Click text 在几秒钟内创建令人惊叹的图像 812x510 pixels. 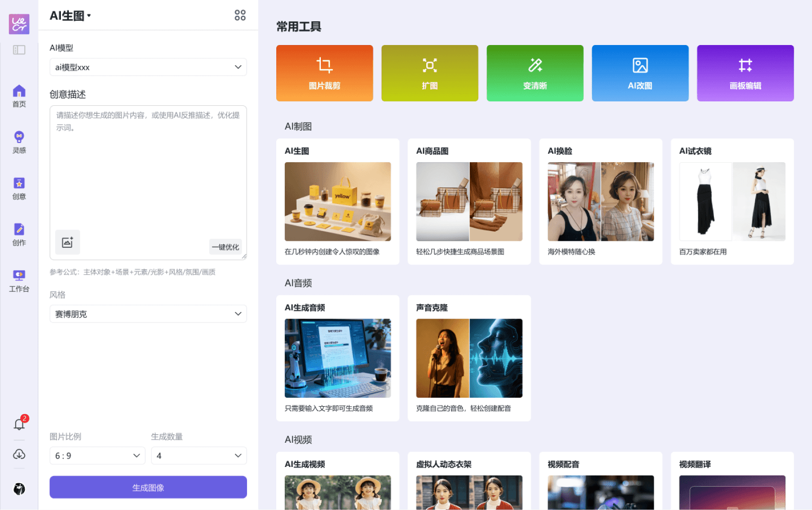tap(332, 252)
